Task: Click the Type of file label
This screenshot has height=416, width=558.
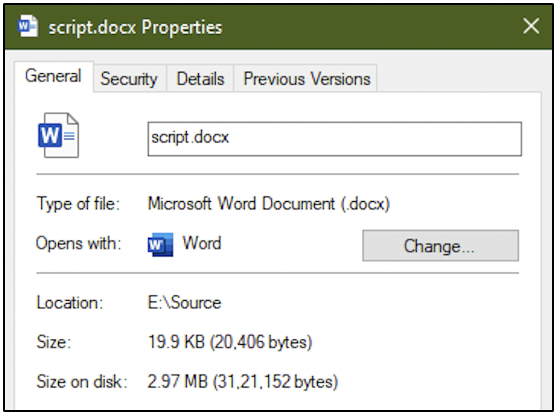Action: coord(78,204)
